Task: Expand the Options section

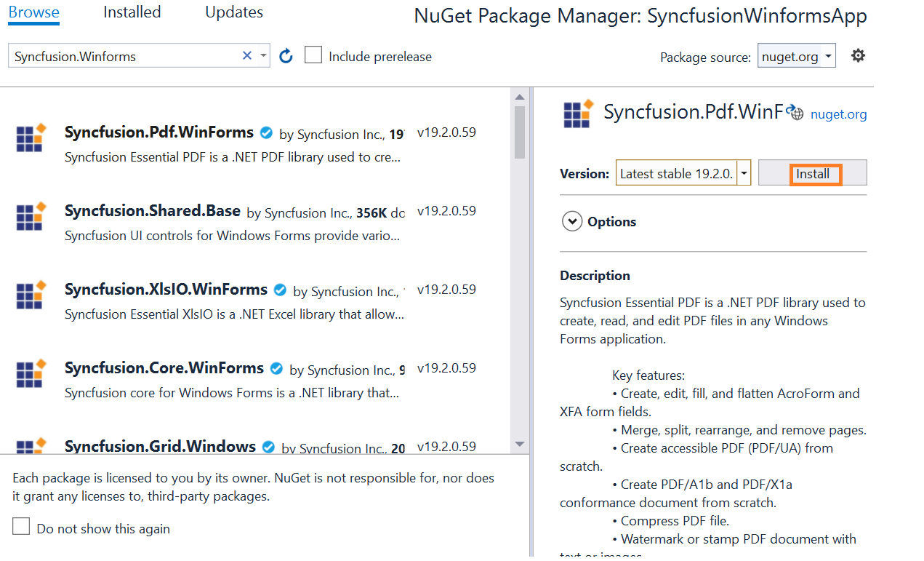Action: pos(573,221)
